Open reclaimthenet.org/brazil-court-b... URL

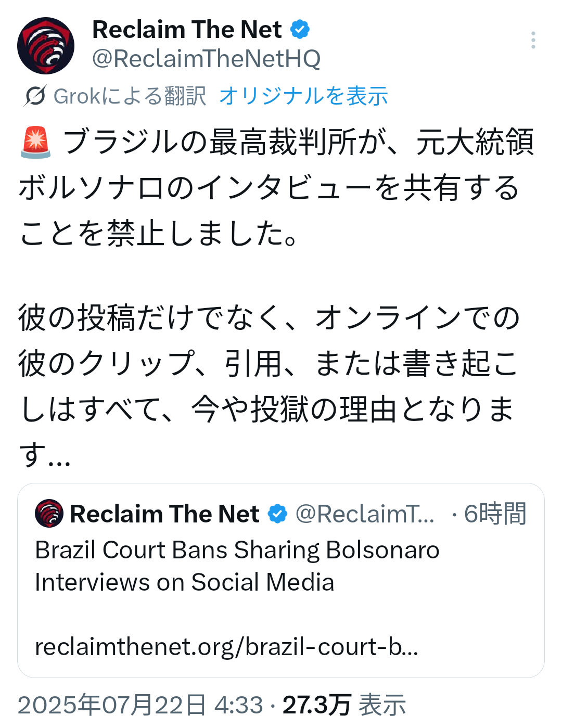coord(226,647)
